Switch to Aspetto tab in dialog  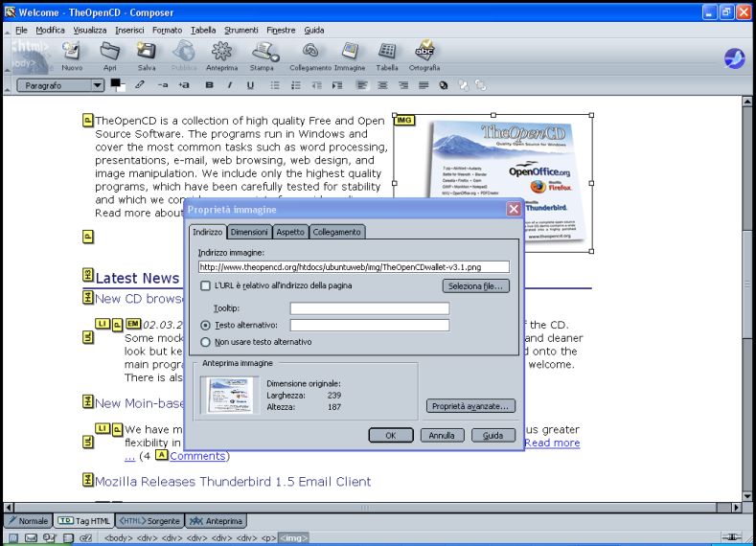[290, 232]
